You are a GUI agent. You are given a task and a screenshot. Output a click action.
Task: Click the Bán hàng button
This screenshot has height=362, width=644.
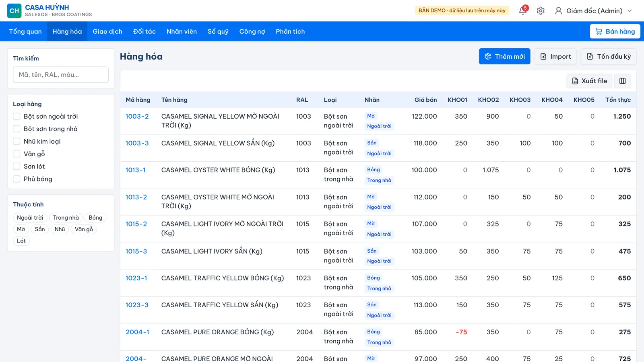point(615,31)
